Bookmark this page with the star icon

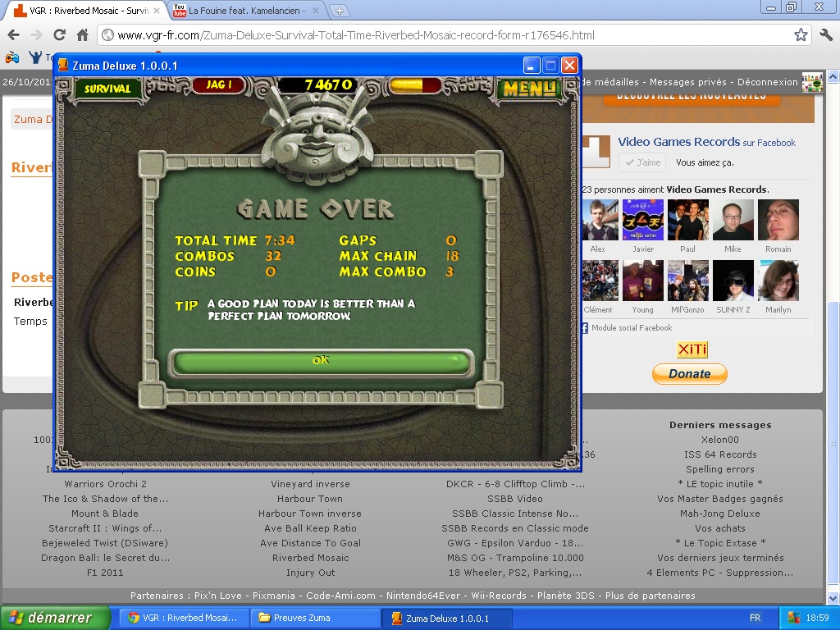click(801, 35)
